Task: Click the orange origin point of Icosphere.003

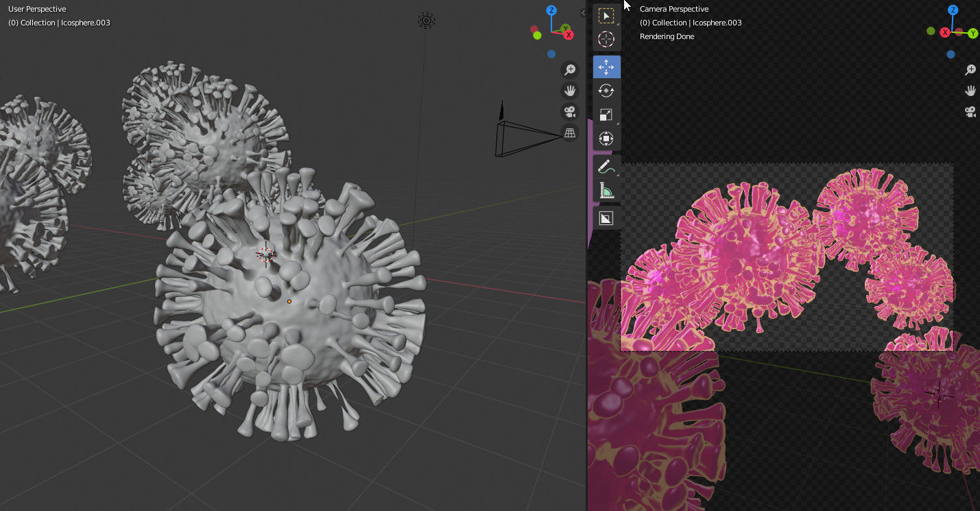Action: [x=289, y=301]
